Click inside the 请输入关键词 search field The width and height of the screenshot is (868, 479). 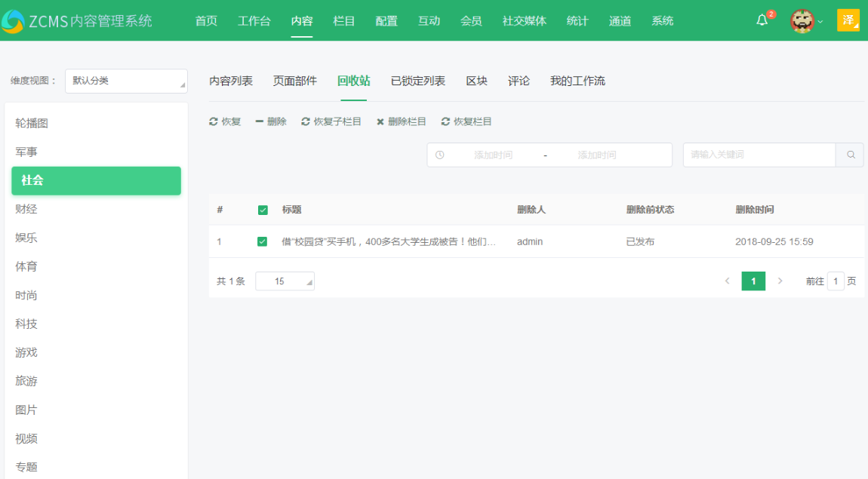pyautogui.click(x=755, y=155)
